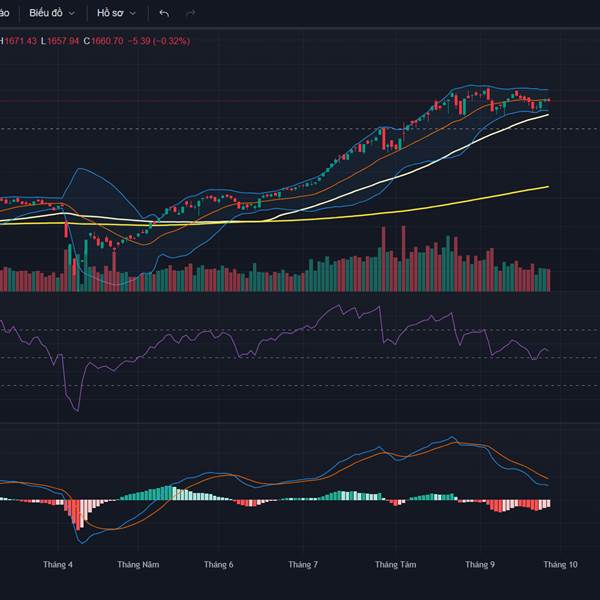Click the undo arrow icon
This screenshot has height=600, width=600.
coord(164,14)
